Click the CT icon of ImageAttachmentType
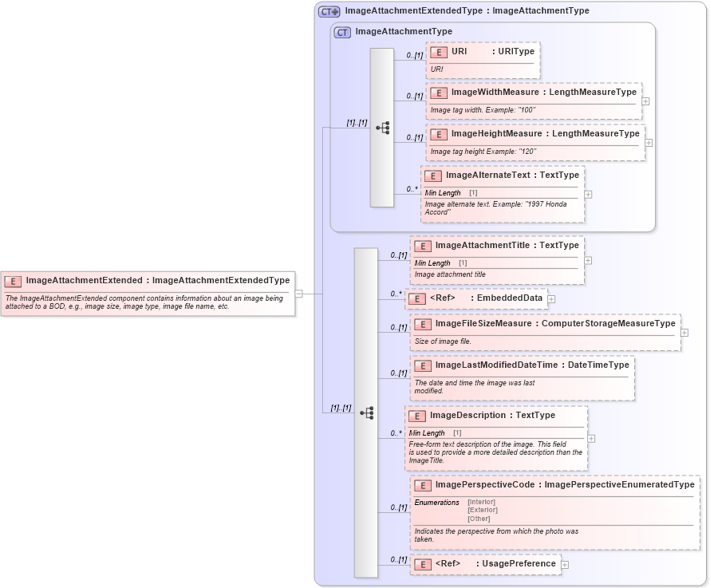 (341, 33)
